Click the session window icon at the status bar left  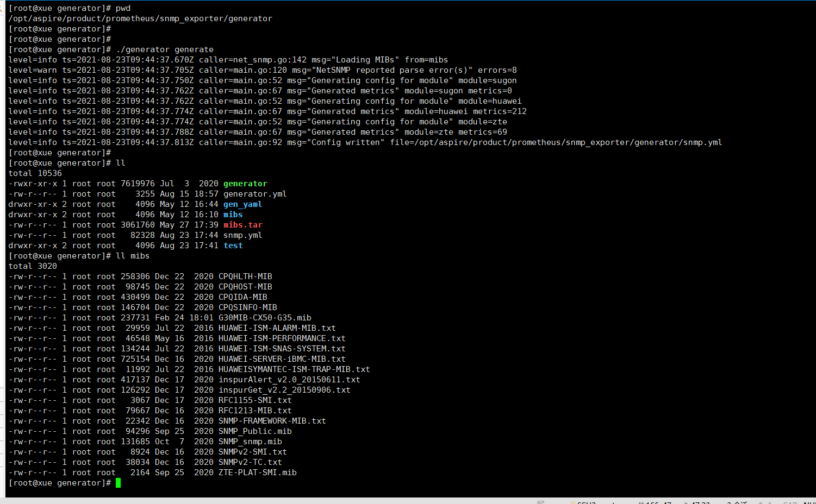coord(541,502)
